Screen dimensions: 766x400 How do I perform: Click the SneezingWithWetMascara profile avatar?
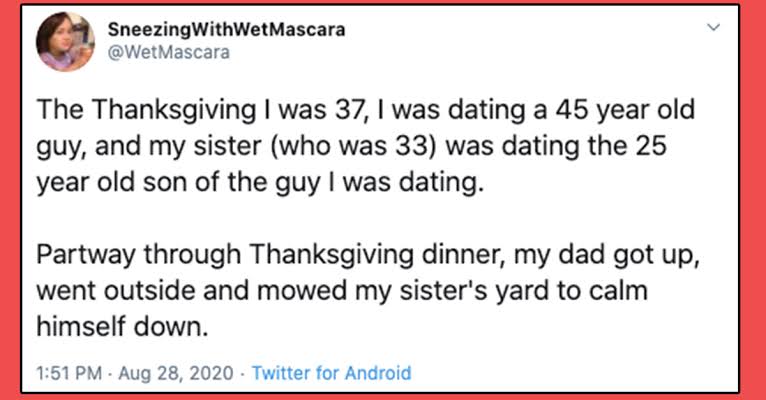pyautogui.click(x=65, y=42)
